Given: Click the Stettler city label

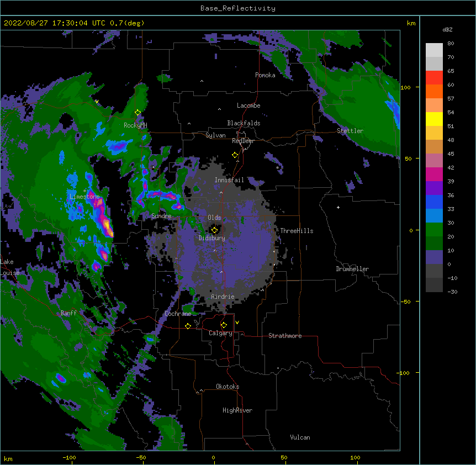Looking at the screenshot, I should click(x=350, y=131).
